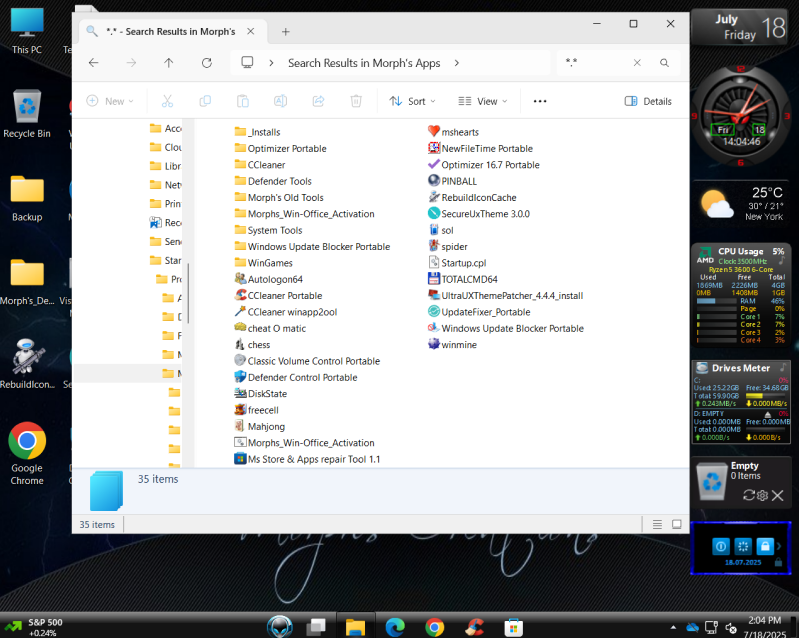The height and width of the screenshot is (638, 799).
Task: Click the Share toolbar icon
Action: click(318, 101)
